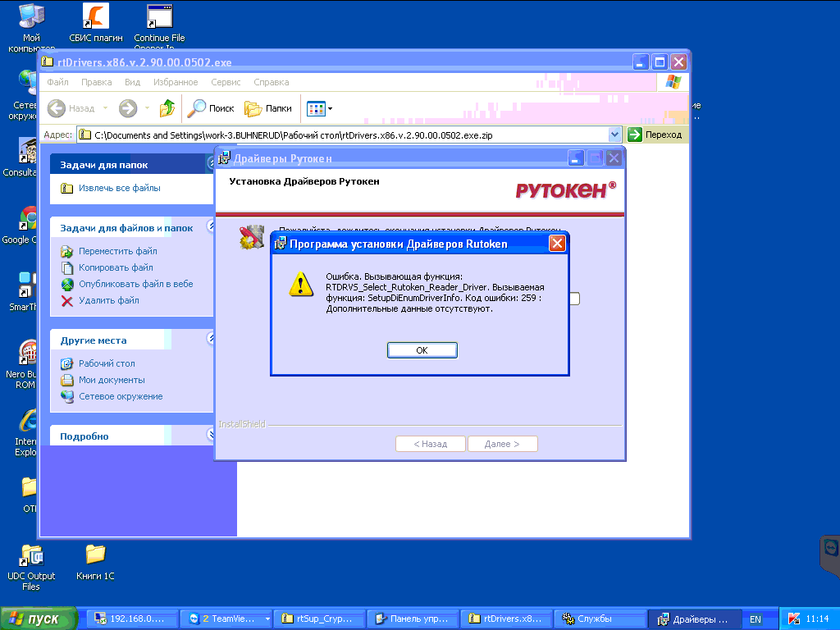This screenshot has height=630, width=840.
Task: Click Извлечь все файлы link
Action: tap(119, 188)
